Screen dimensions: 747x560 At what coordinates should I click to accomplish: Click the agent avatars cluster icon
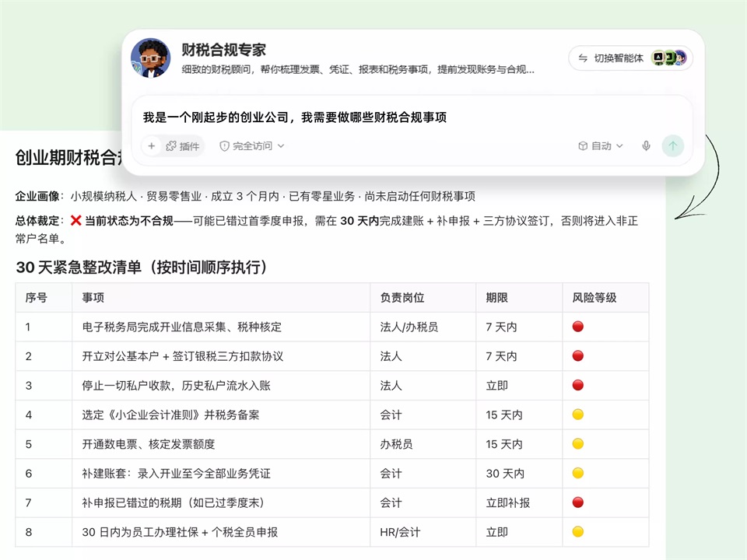point(669,58)
